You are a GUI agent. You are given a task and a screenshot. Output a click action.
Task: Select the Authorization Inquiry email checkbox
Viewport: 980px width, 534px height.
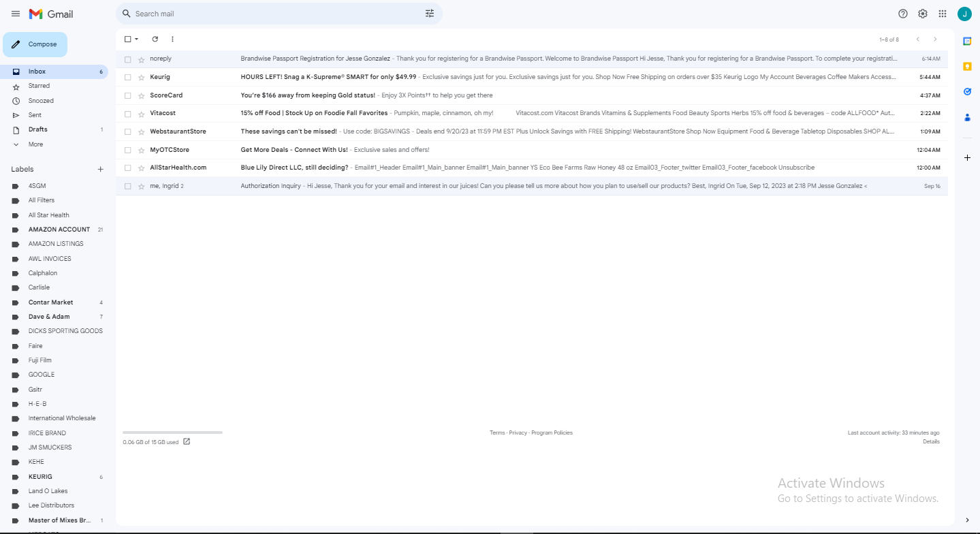(x=127, y=186)
